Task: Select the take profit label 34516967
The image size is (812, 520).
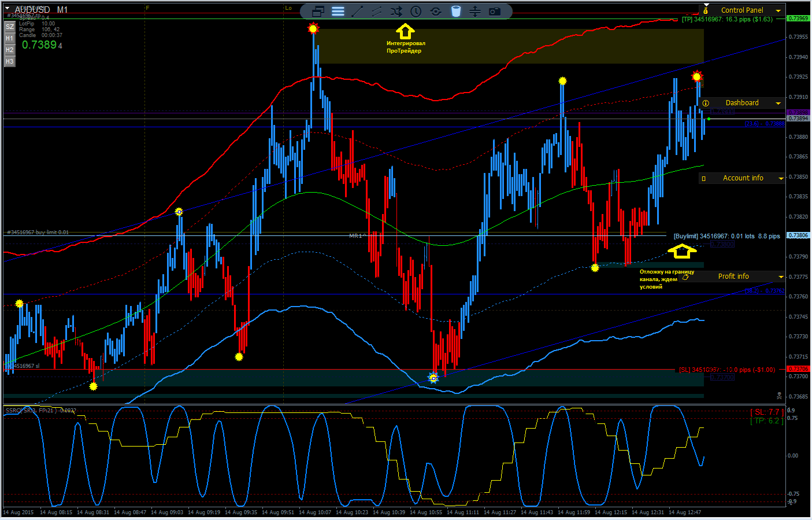Action: pyautogui.click(x=727, y=20)
